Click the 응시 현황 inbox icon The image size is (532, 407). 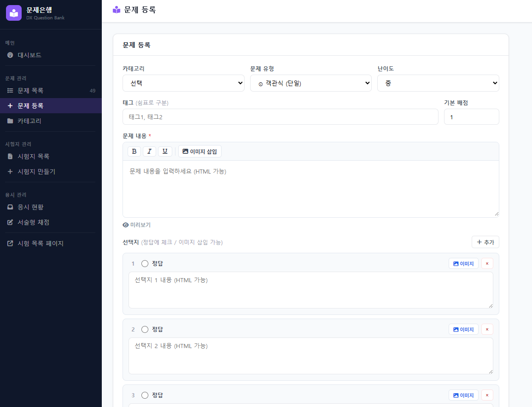(10, 207)
